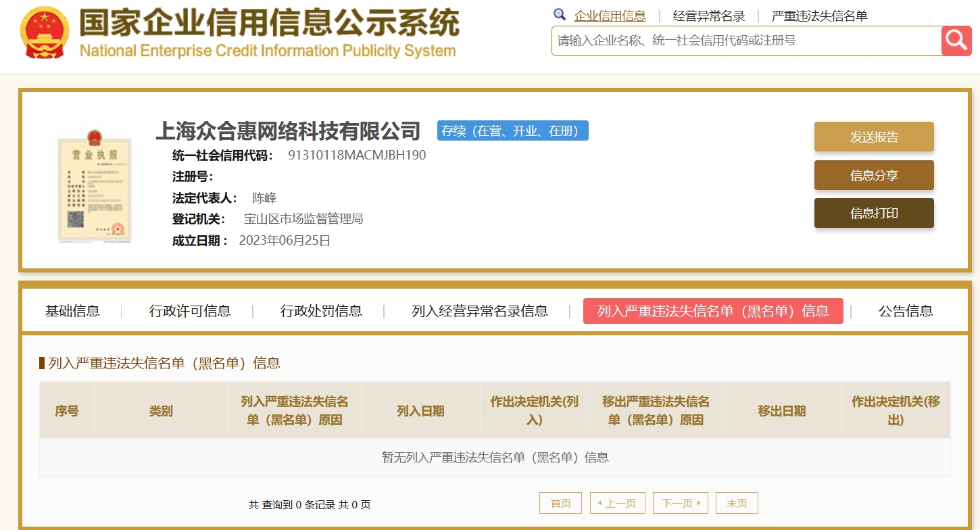Click the 上一页 pagination button

pos(618,503)
